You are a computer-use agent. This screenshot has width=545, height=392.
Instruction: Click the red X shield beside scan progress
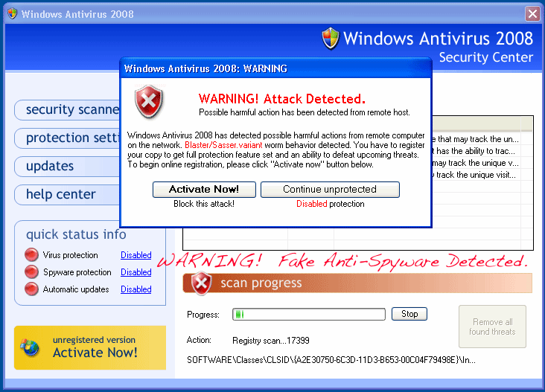202,283
